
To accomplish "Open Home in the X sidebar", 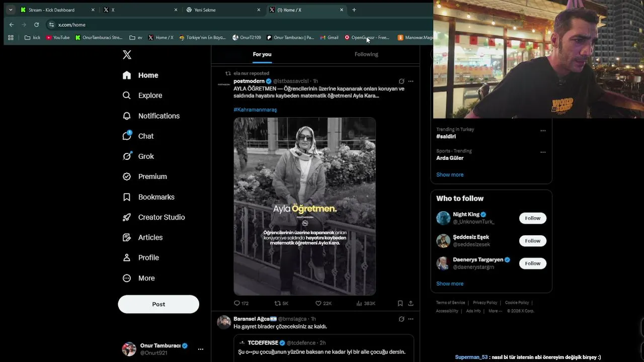I will coord(141,75).
